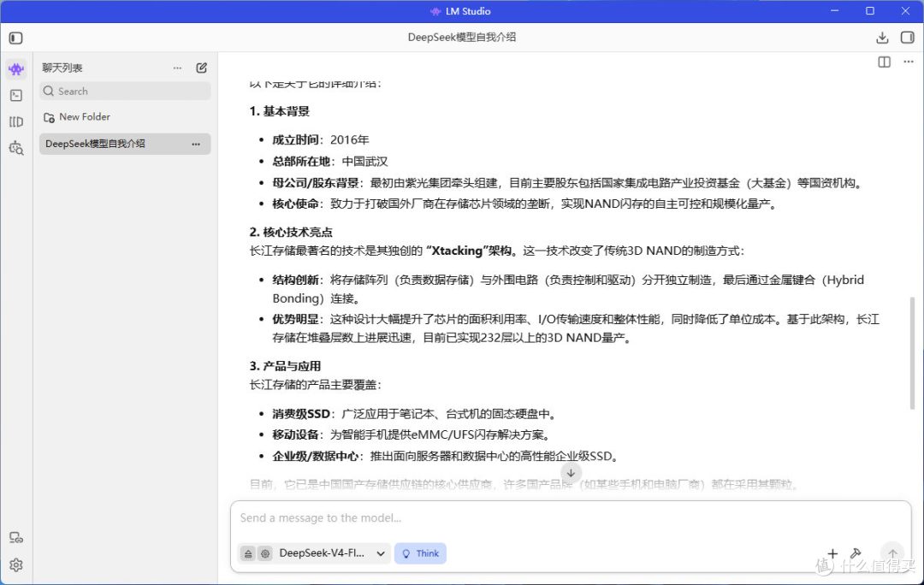This screenshot has width=924, height=585.
Task: Toggle the Think reasoning button
Action: click(420, 553)
